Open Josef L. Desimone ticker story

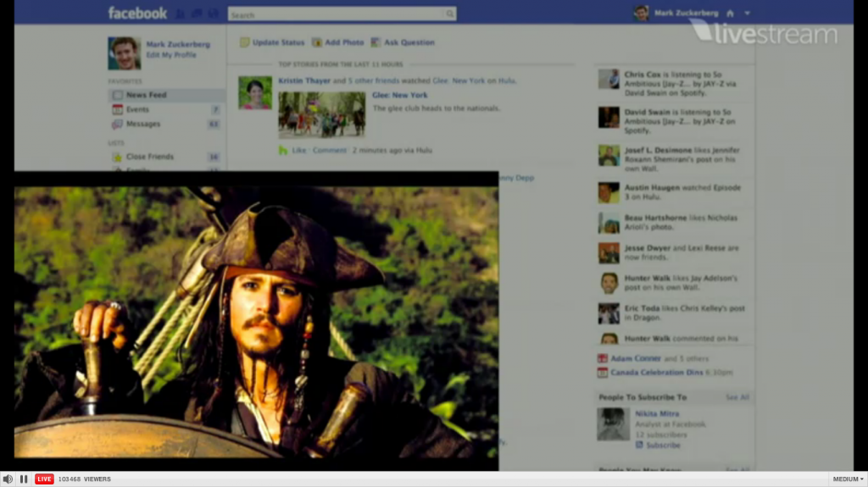click(674, 159)
